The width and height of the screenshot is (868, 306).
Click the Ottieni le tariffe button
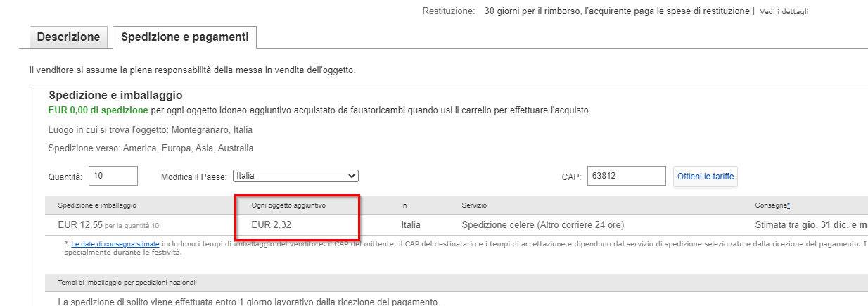[706, 176]
